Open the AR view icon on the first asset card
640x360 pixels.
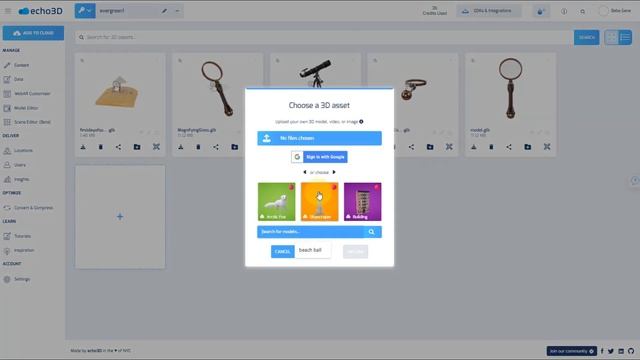click(x=156, y=147)
